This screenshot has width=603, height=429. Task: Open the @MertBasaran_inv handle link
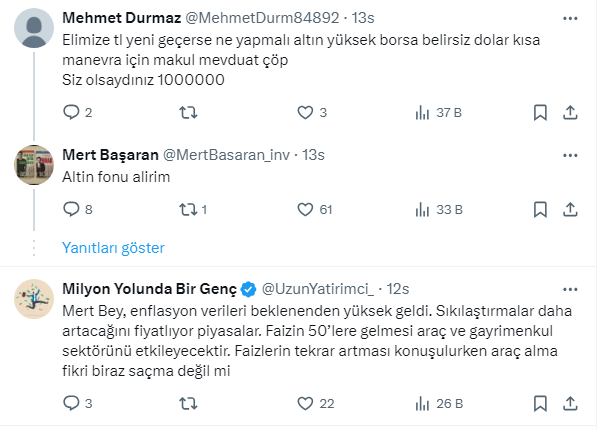(x=230, y=154)
